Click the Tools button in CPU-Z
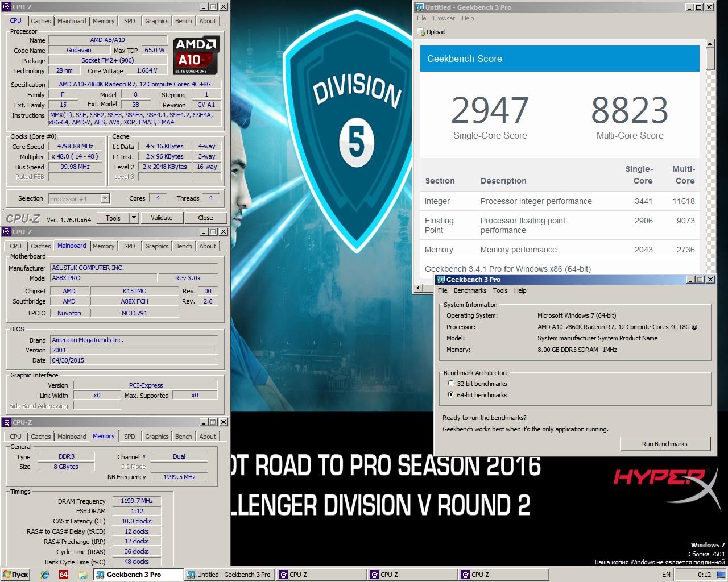Screen dimensions: 728x582 pos(113,218)
